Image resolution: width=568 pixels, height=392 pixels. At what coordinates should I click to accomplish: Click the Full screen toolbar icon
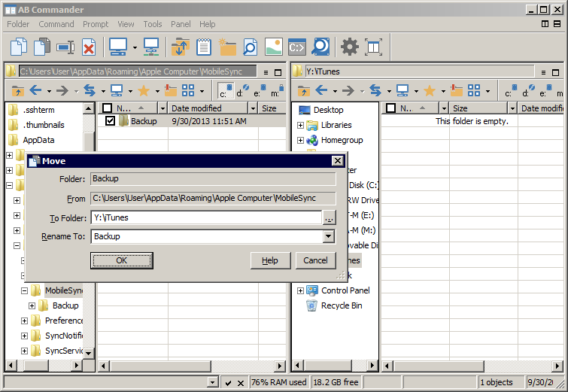[x=373, y=47]
